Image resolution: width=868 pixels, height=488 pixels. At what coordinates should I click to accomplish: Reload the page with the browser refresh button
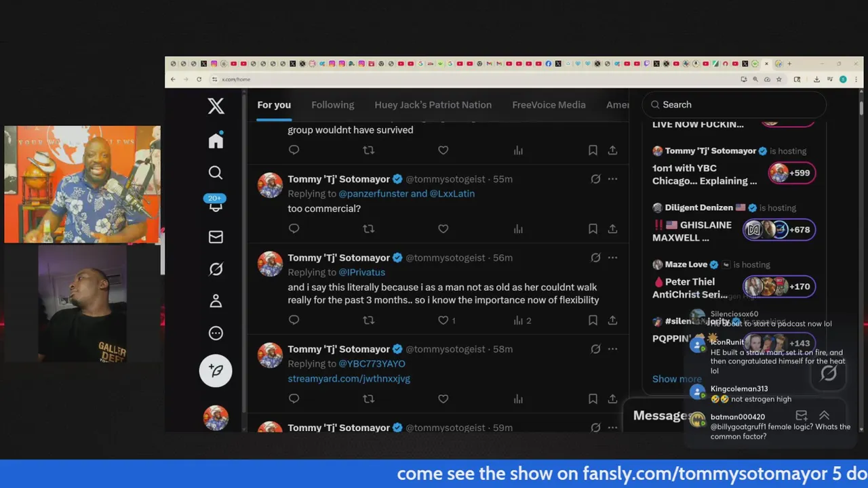[x=199, y=79]
